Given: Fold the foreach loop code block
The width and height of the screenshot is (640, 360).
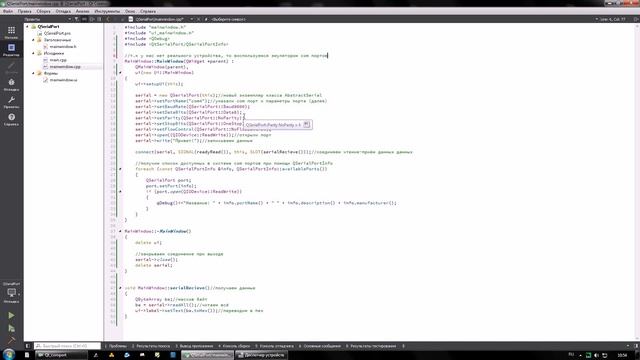Looking at the screenshot, I should [120, 169].
